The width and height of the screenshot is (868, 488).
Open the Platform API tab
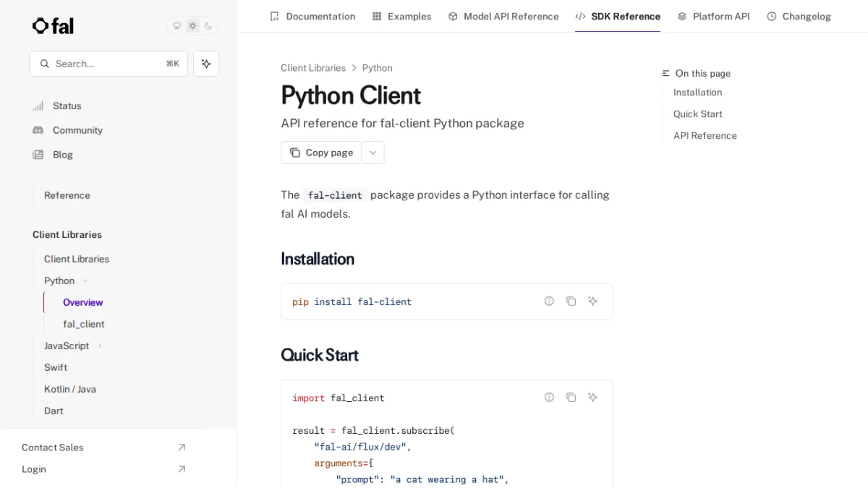713,16
